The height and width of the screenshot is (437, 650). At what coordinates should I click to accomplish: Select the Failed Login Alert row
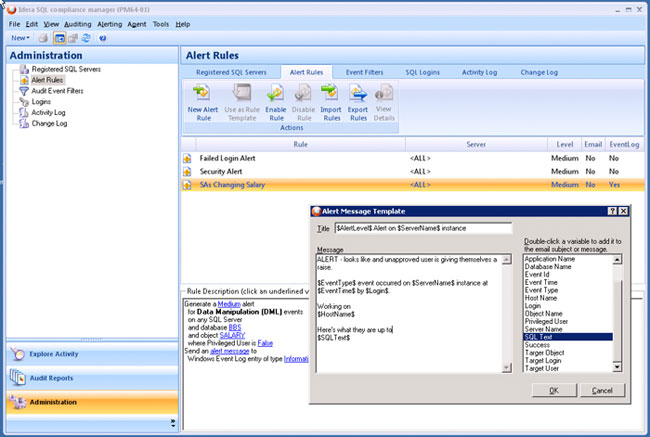tap(413, 158)
